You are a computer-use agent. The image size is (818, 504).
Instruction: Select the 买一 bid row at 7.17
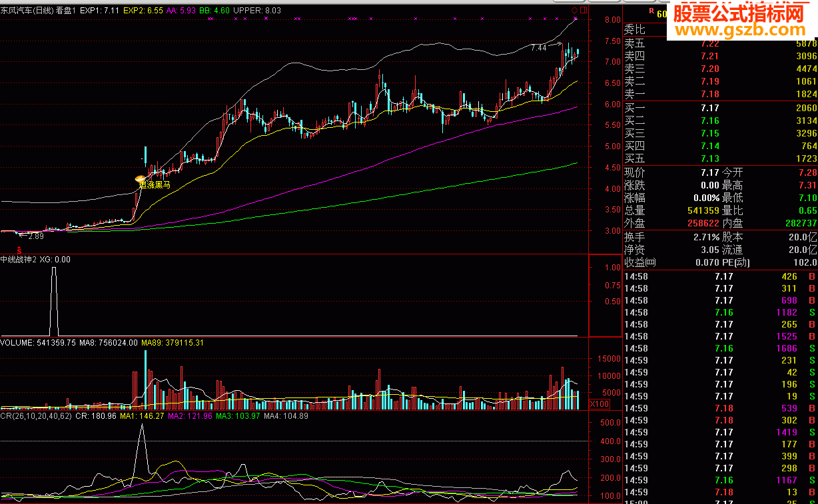720,108
